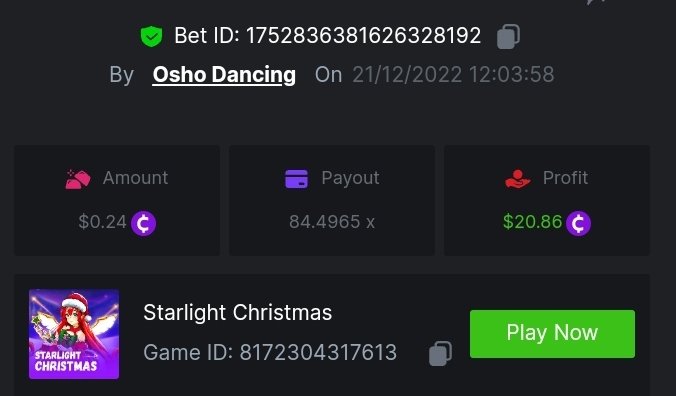Image resolution: width=676 pixels, height=396 pixels.
Task: Click the Starlight Christmas title
Action: [238, 312]
